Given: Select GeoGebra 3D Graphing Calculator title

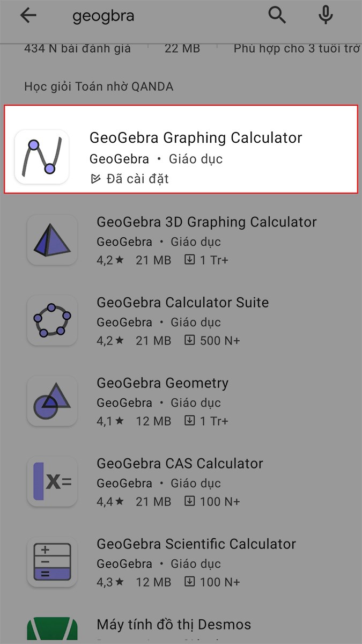Looking at the screenshot, I should (x=206, y=222).
